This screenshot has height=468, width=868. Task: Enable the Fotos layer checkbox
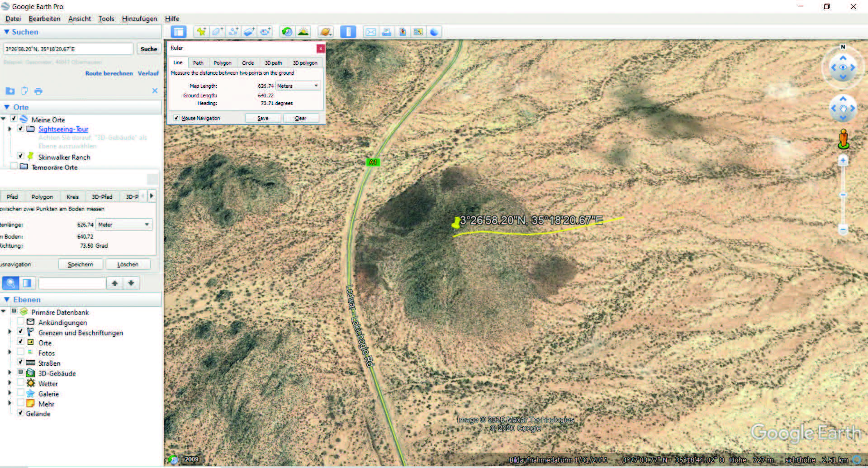click(x=20, y=352)
